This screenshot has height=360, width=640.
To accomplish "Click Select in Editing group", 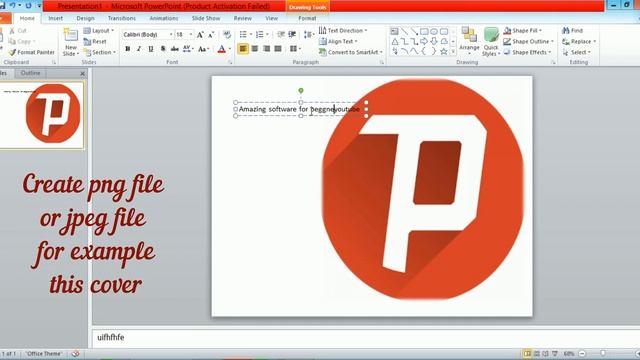I will pyautogui.click(x=576, y=52).
